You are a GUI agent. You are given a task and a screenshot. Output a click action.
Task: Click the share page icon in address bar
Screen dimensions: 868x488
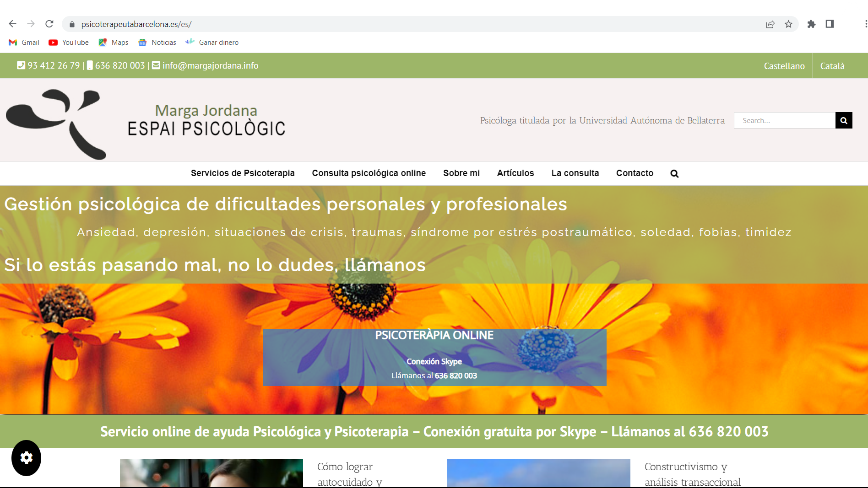click(x=770, y=24)
